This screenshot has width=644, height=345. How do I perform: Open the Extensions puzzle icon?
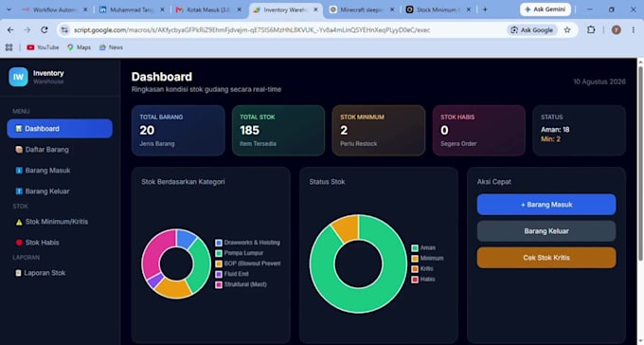pyautogui.click(x=591, y=29)
